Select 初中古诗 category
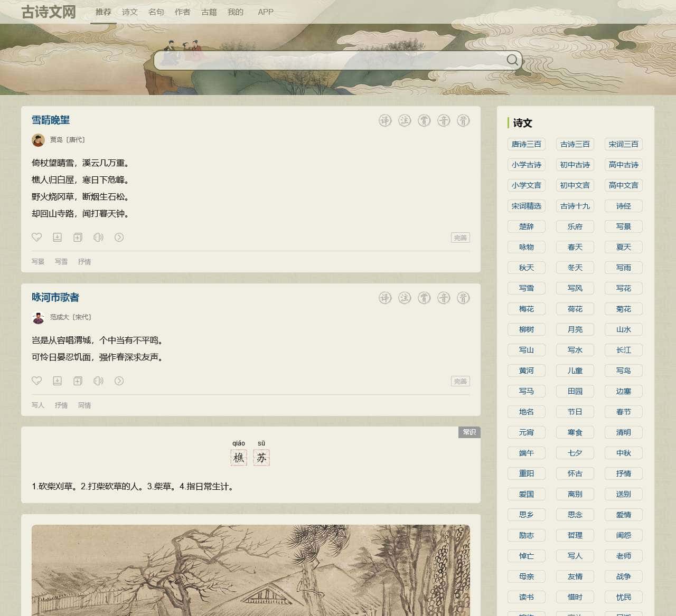 tap(575, 165)
